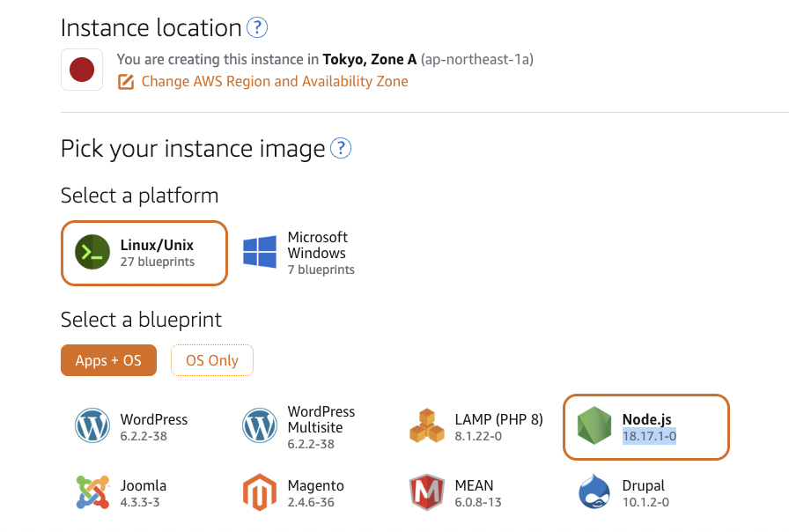Click the Joomla version 4.3.3-3 text
Screen dimensions: 789x532
coord(140,502)
